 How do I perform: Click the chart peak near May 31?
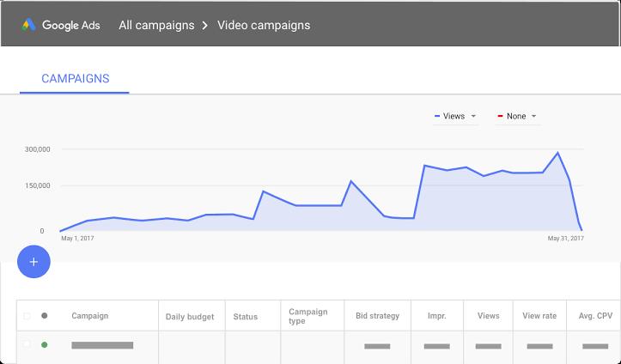tap(558, 153)
